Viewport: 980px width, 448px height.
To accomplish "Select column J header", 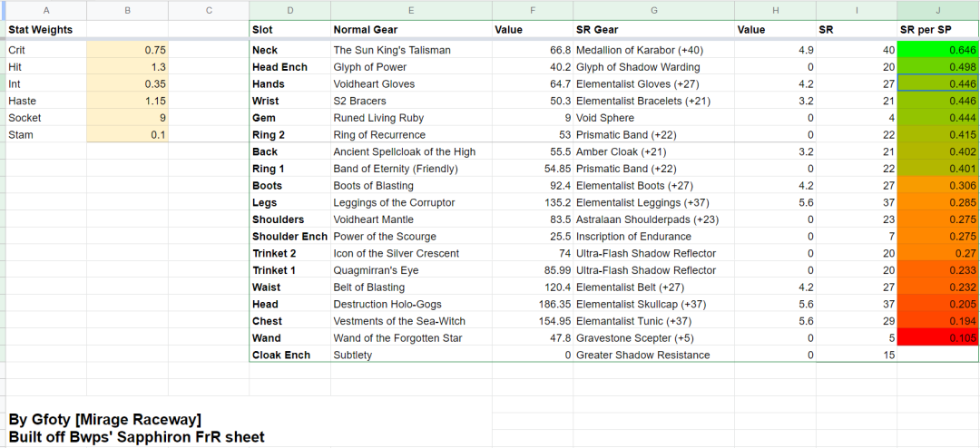I will 938,11.
